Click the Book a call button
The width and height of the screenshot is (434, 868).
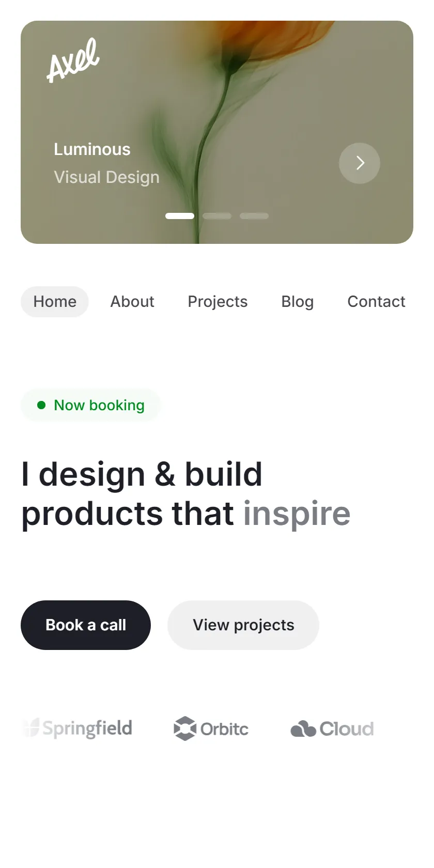click(86, 625)
